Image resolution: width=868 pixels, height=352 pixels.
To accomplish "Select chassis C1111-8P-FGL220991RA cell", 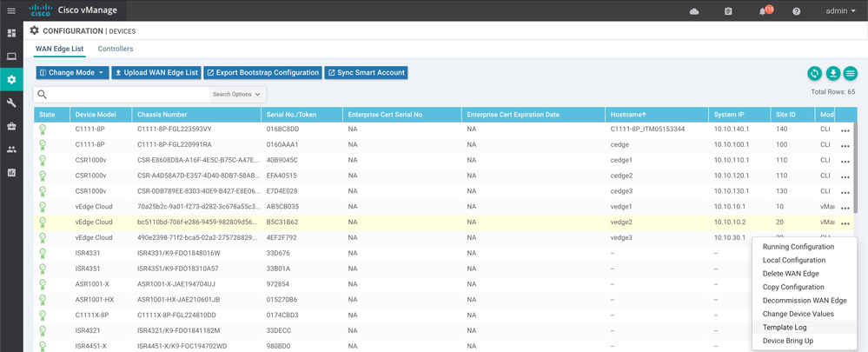I will (x=175, y=144).
